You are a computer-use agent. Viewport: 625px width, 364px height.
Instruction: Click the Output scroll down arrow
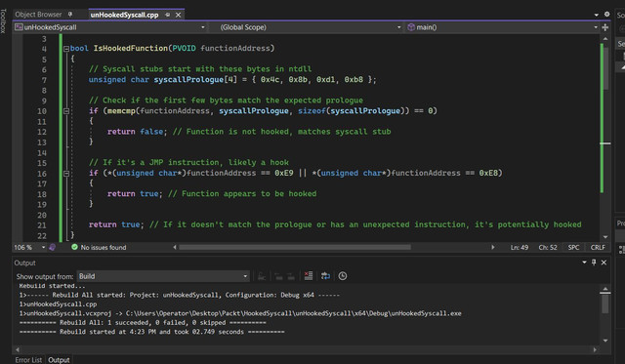coord(605,341)
